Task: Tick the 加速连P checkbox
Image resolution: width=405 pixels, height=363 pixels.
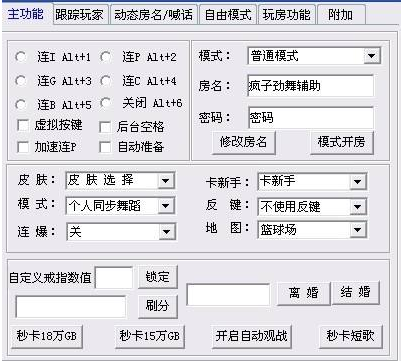Action: pos(23,147)
